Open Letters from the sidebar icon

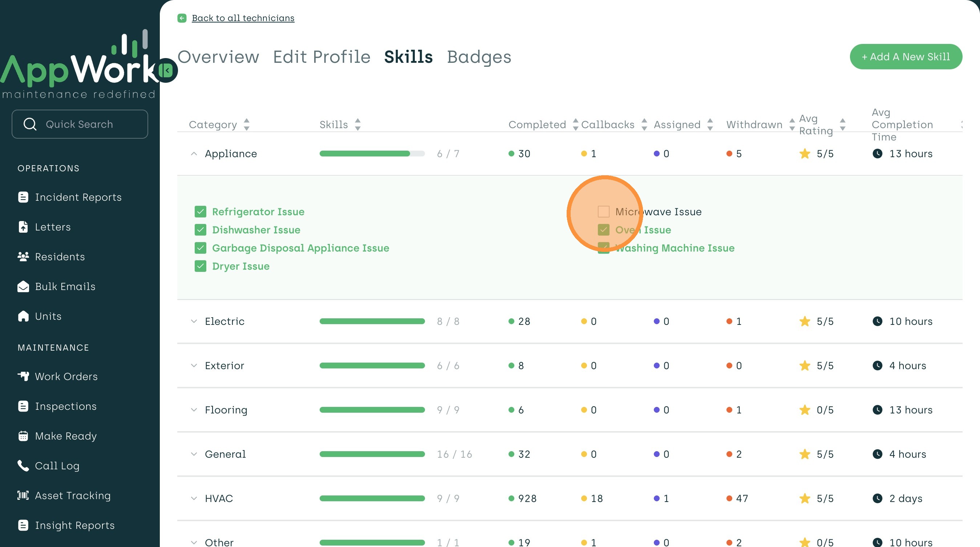23,227
